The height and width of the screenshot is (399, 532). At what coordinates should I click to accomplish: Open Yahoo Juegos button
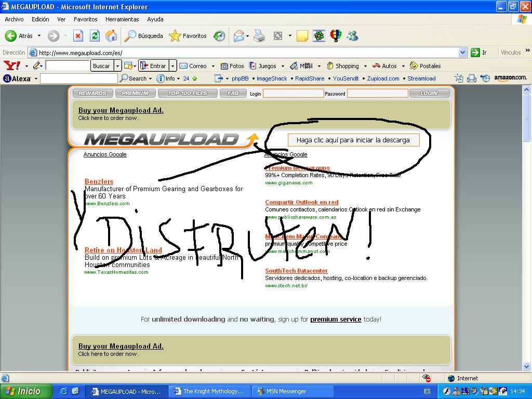pos(263,66)
